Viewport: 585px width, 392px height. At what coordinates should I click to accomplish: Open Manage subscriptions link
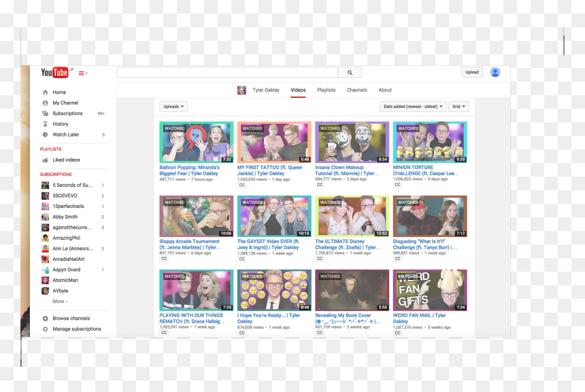(x=77, y=329)
